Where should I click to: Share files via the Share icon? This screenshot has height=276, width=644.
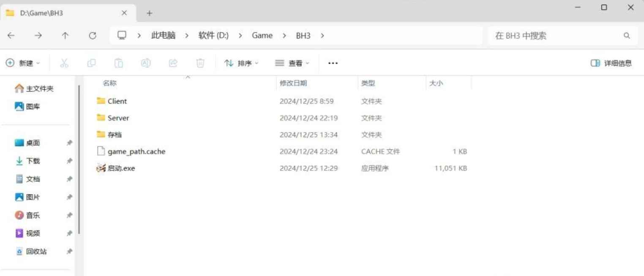point(173,63)
